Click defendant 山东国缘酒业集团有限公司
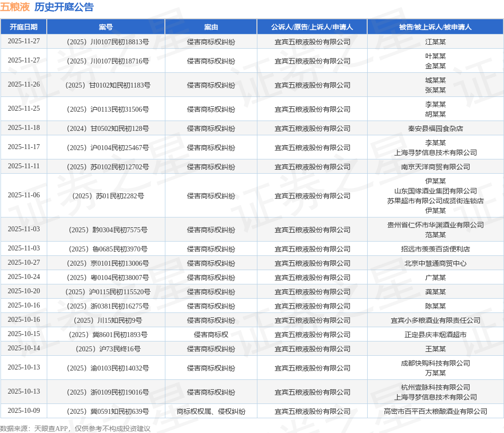504x433 pixels. 435,191
